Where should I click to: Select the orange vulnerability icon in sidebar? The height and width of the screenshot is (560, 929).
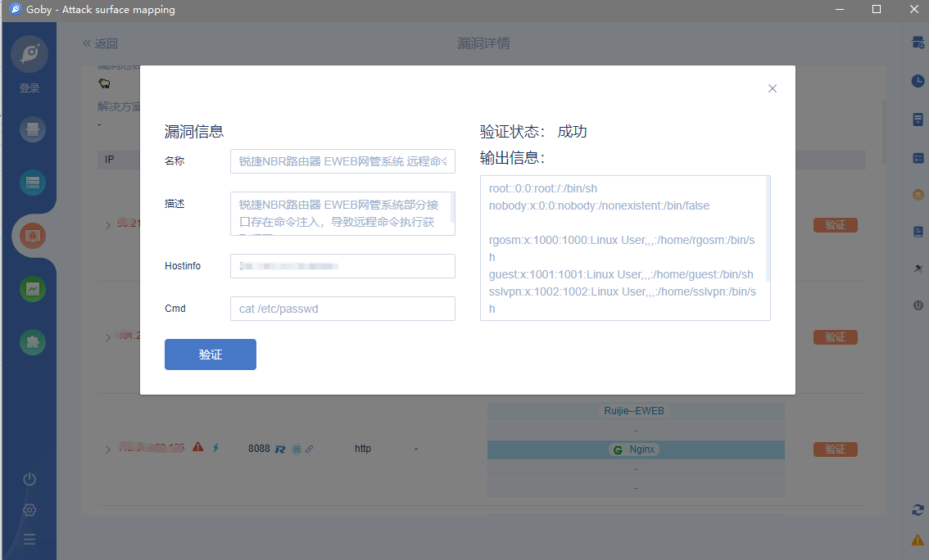coord(33,237)
